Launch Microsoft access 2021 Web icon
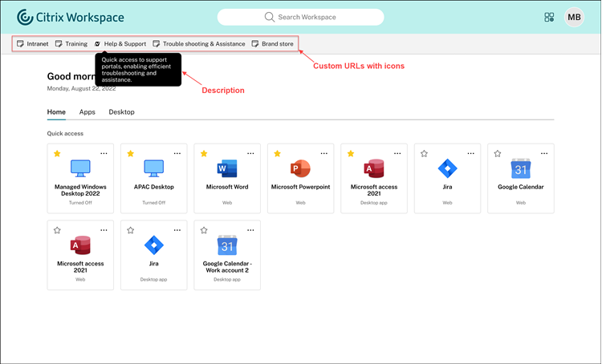602x364 pixels. pyautogui.click(x=80, y=245)
